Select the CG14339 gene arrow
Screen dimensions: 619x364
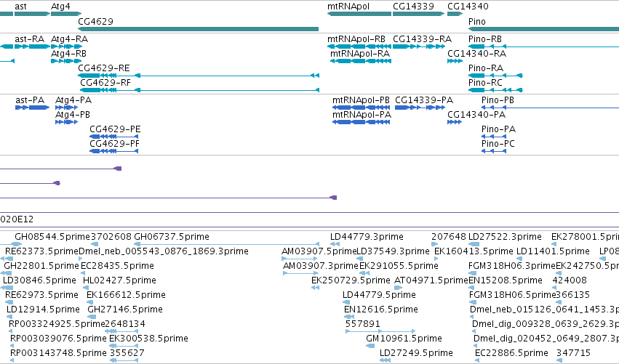click(x=418, y=14)
